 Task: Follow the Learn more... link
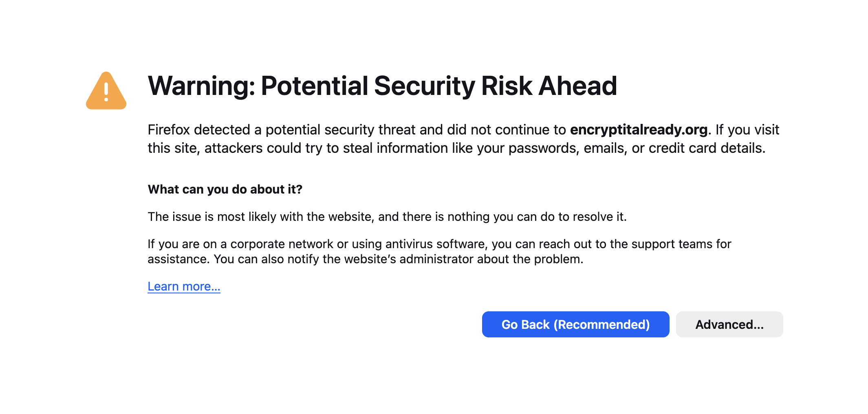[184, 286]
